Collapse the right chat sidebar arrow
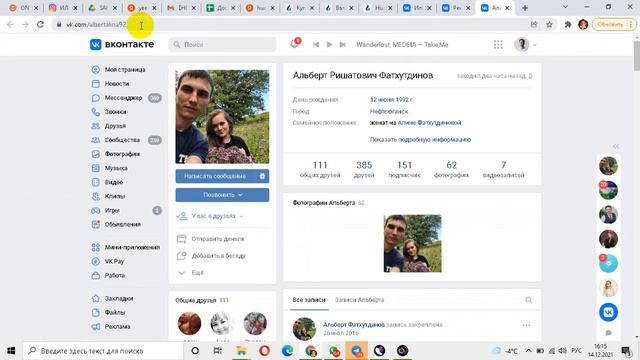 (616, 146)
